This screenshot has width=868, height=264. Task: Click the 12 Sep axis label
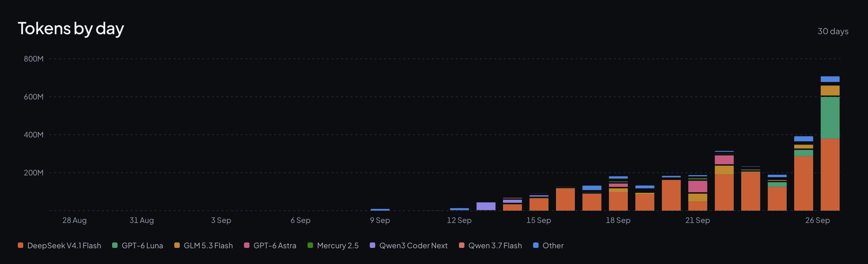point(459,220)
